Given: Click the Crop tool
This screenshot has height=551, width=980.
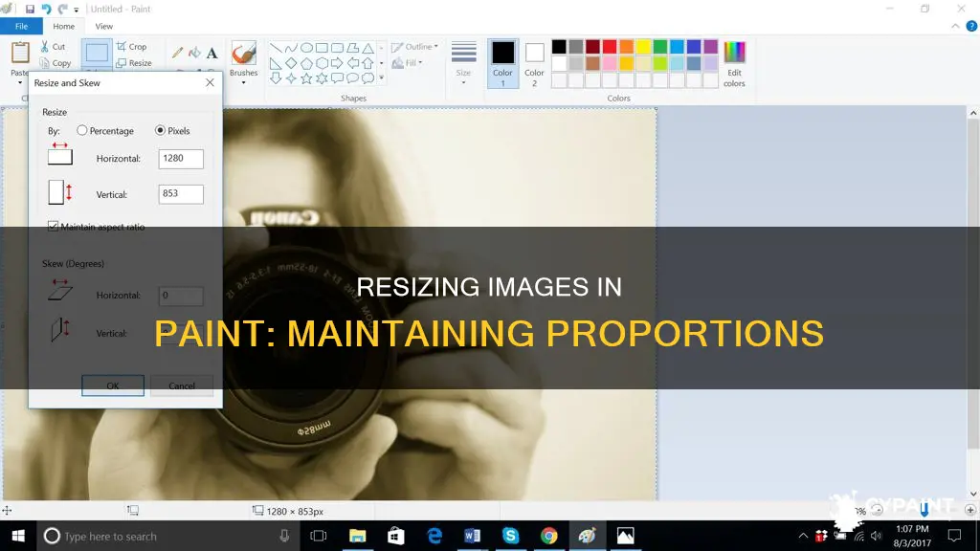Looking at the screenshot, I should pyautogui.click(x=132, y=46).
